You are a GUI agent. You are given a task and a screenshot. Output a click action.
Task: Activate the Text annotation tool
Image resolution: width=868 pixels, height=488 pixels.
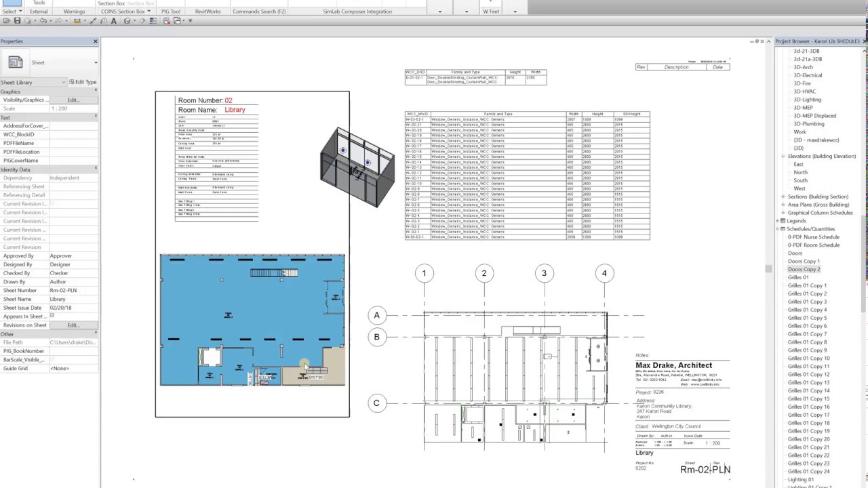tap(114, 21)
